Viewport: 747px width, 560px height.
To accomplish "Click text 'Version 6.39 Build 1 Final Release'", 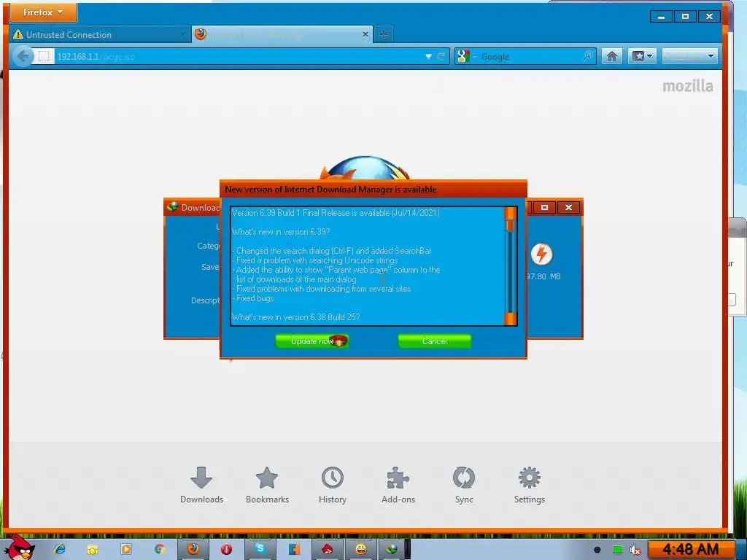I will coord(290,213).
